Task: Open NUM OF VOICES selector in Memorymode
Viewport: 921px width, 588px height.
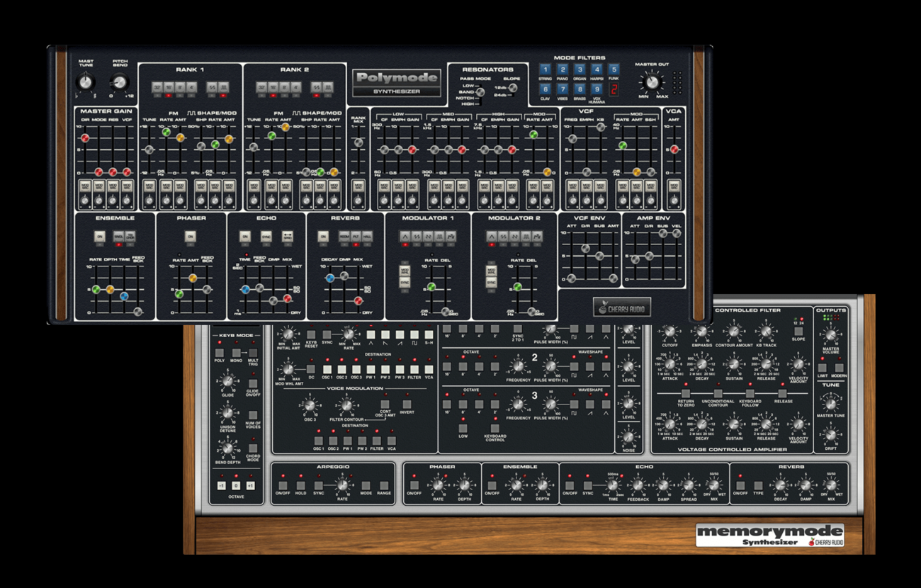Action: pos(253,415)
